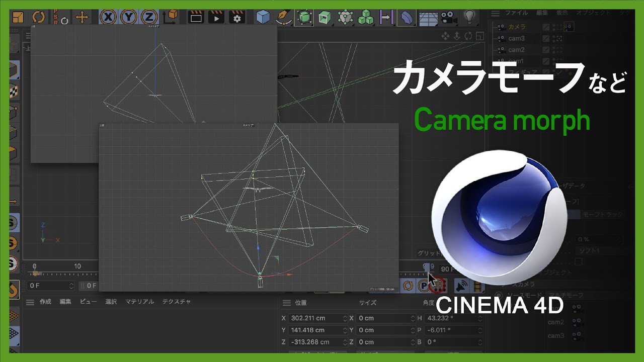Add a Light bulb object

(x=469, y=18)
